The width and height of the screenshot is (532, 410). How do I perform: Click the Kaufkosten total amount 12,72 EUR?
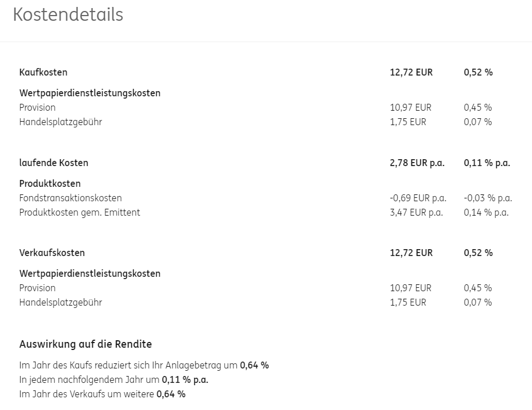tap(411, 73)
